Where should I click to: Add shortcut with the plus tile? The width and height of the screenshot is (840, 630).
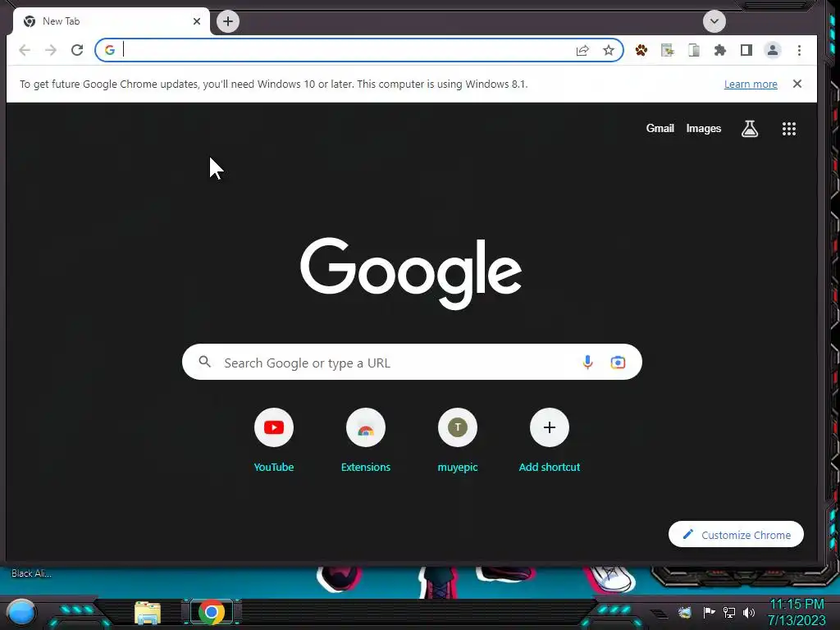point(549,441)
